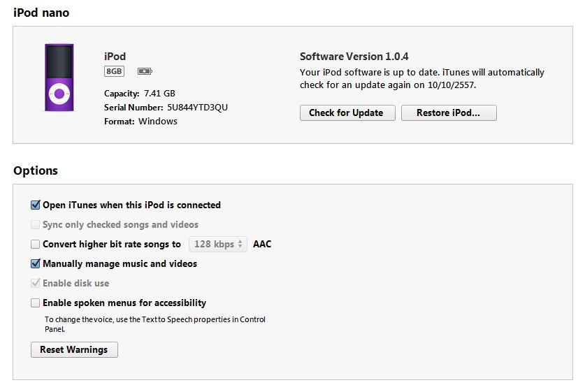Enable Convert higher bit rate songs checkbox
Viewport: 585px width, 392px height.
click(36, 245)
